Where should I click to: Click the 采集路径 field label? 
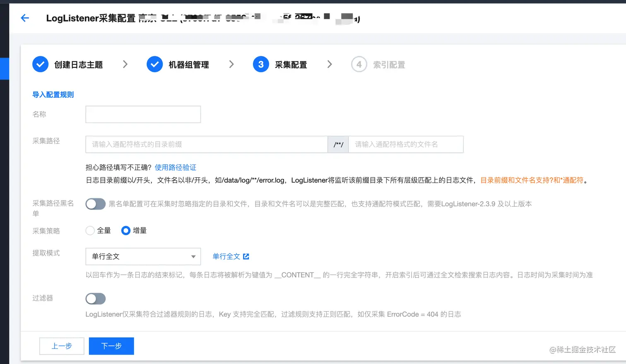point(46,141)
